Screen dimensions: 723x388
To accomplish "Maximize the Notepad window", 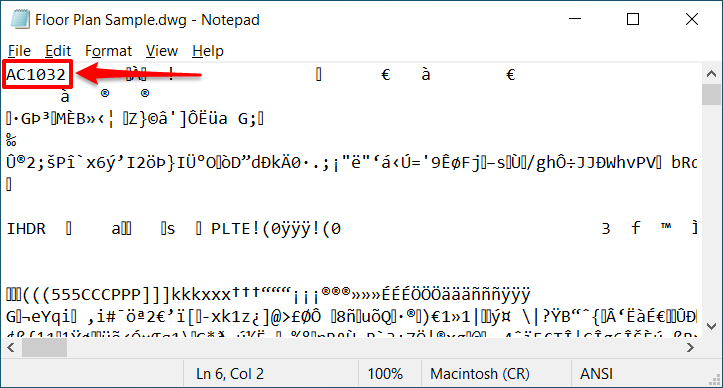I will click(x=633, y=19).
